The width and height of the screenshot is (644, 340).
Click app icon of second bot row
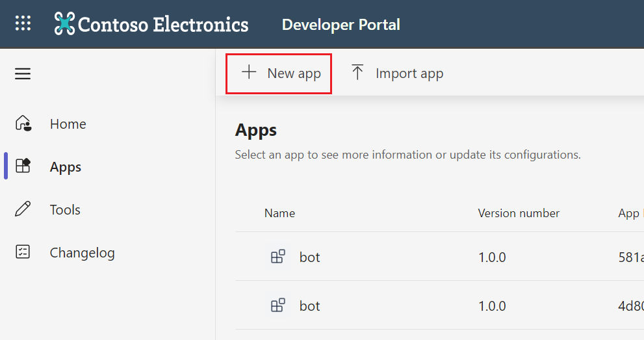pyautogui.click(x=278, y=306)
